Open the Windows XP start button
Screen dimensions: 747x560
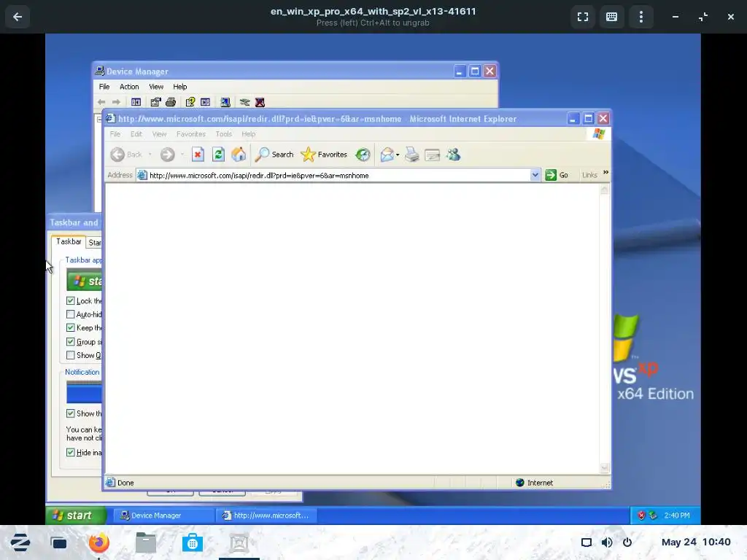tap(76, 516)
